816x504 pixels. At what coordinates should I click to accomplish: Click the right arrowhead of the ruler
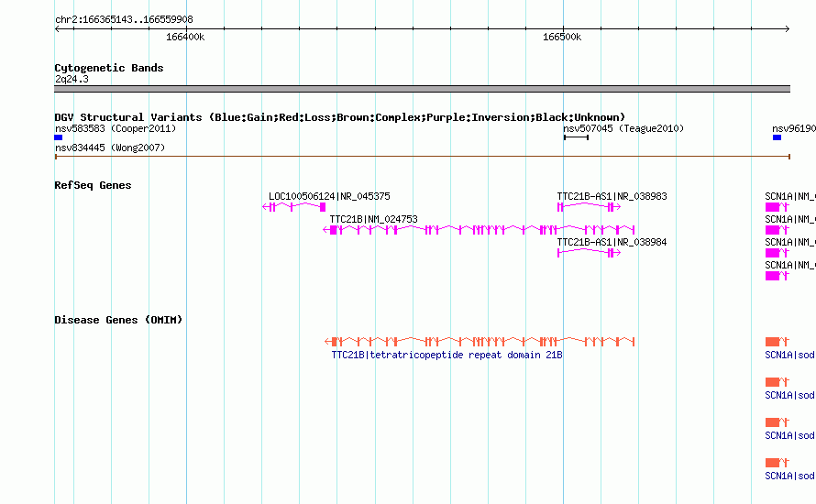point(787,29)
